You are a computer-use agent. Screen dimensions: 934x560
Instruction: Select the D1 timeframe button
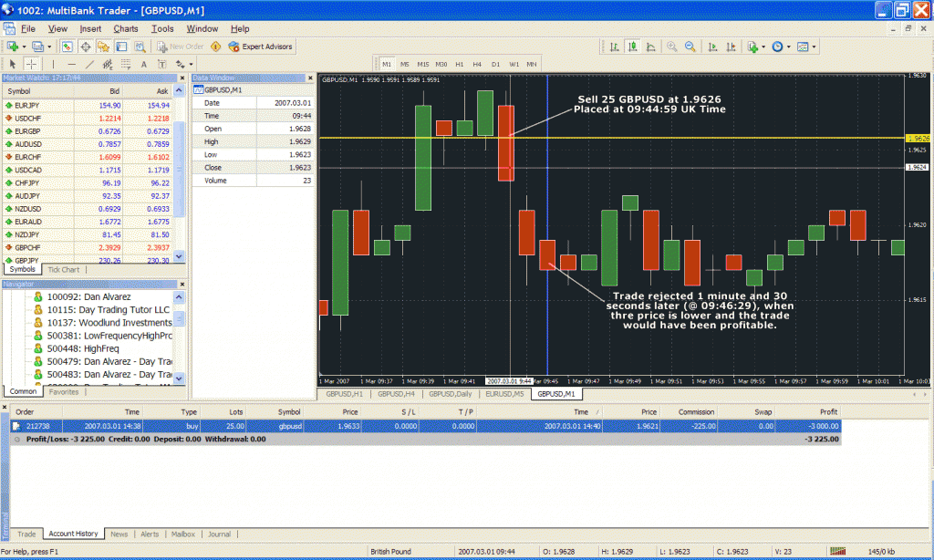[495, 64]
